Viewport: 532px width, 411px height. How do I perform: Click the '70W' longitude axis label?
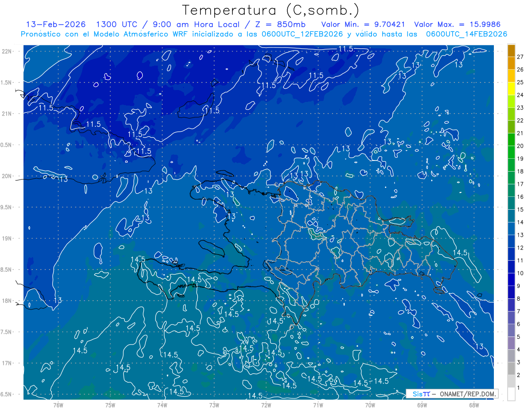pos(370,405)
